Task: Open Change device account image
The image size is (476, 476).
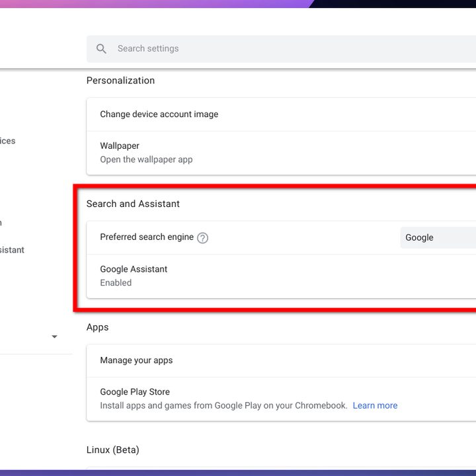Action: tap(281, 114)
